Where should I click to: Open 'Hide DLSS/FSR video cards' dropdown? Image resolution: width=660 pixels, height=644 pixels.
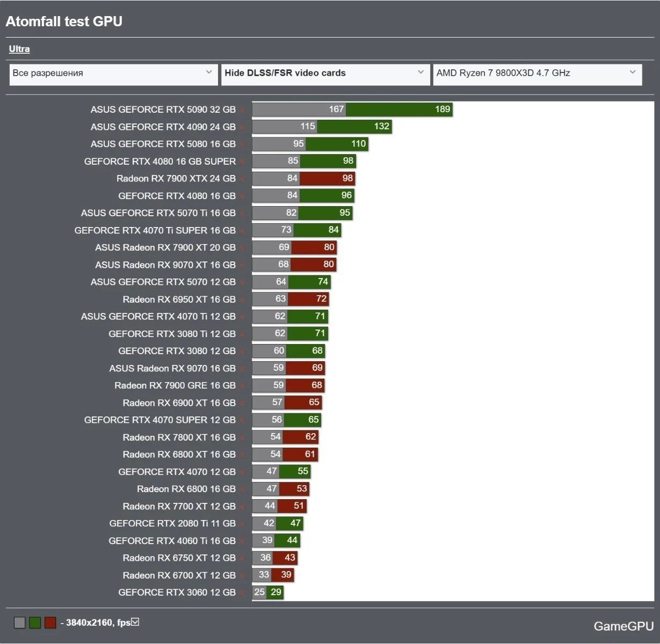(x=325, y=74)
